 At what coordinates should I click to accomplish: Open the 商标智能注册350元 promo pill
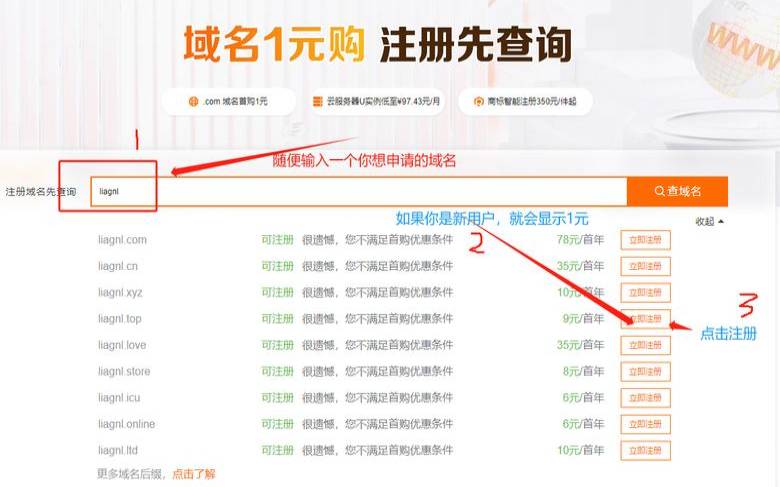[525, 101]
